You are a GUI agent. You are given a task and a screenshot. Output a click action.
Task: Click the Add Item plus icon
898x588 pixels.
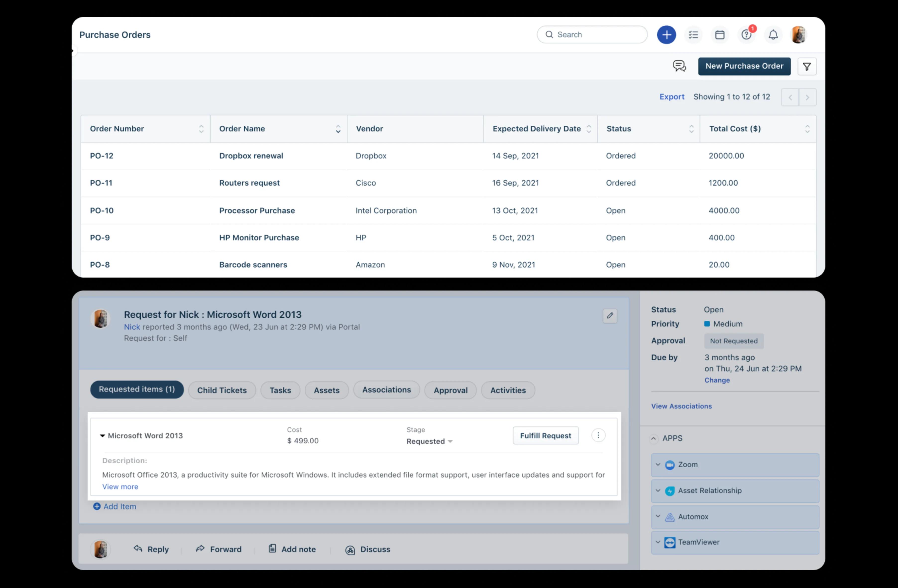[97, 506]
